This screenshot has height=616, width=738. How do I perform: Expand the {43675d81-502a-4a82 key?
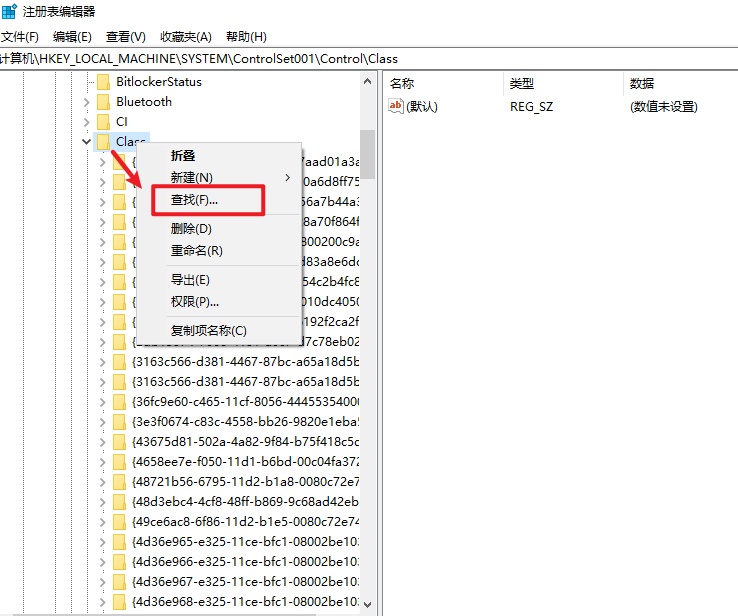(103, 442)
